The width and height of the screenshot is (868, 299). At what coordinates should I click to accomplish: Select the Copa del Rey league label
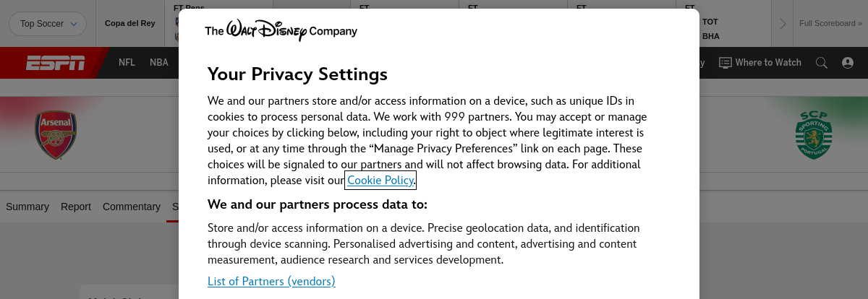[x=130, y=23]
